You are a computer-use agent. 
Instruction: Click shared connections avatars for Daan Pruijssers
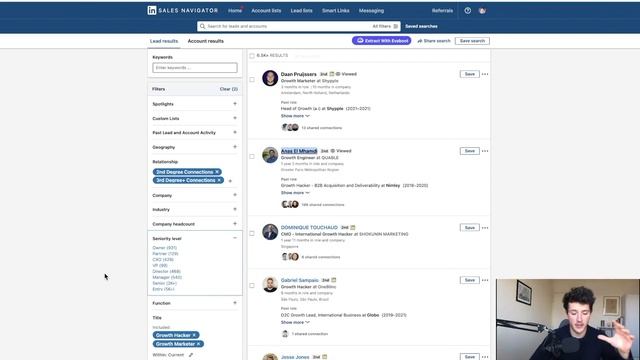[x=290, y=127]
